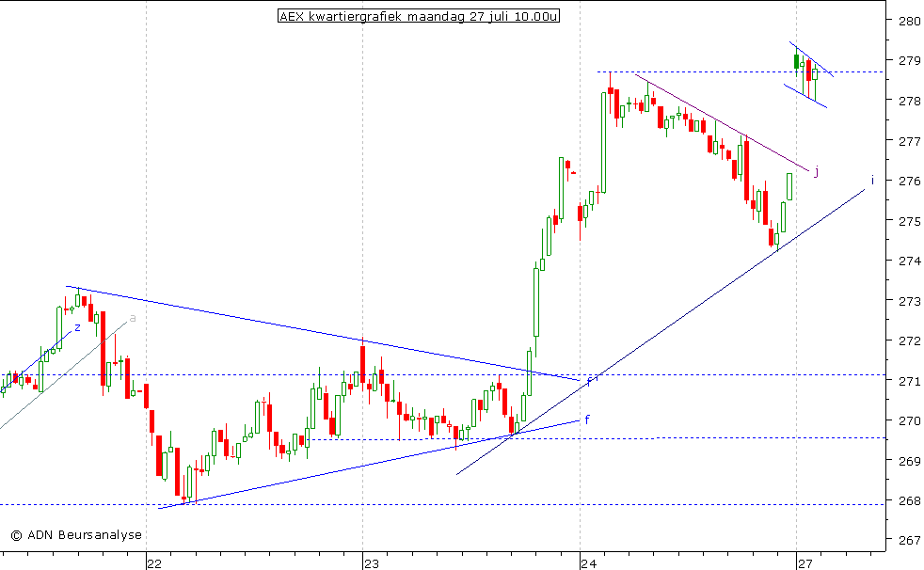Select the price label 269 on the axis
Screen dimensions: 924x570
tap(909, 461)
